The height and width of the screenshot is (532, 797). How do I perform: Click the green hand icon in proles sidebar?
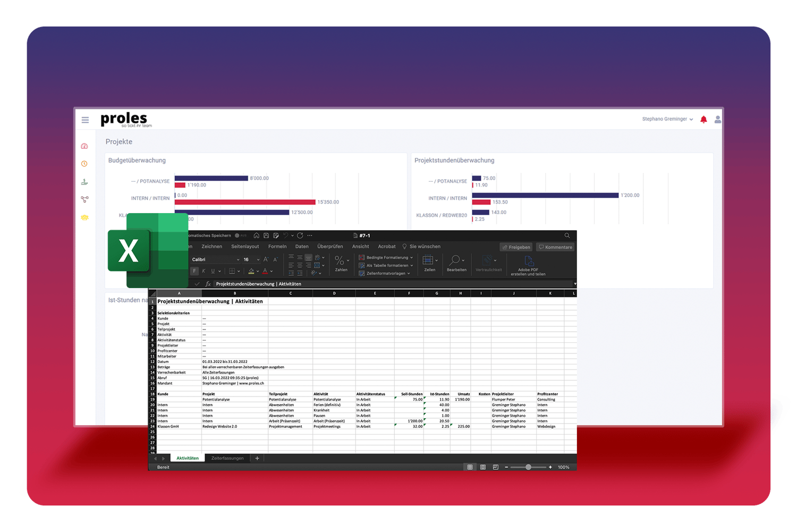click(x=84, y=182)
